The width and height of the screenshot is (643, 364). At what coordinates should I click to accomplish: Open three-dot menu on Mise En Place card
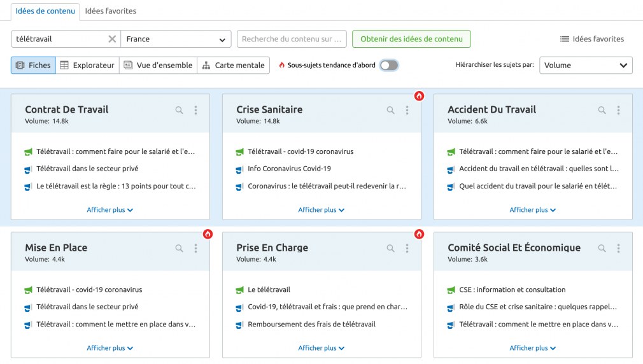click(x=195, y=248)
